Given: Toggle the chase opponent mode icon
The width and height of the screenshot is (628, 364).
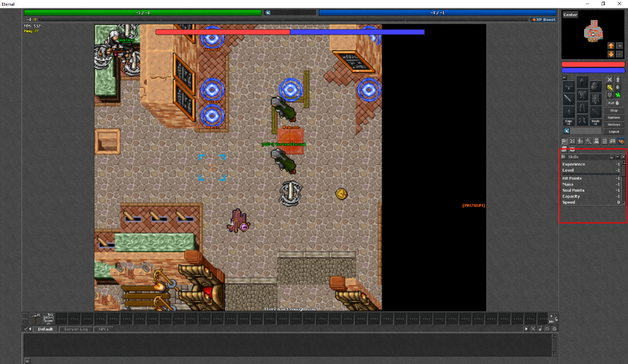Looking at the screenshot, I should point(618,95).
